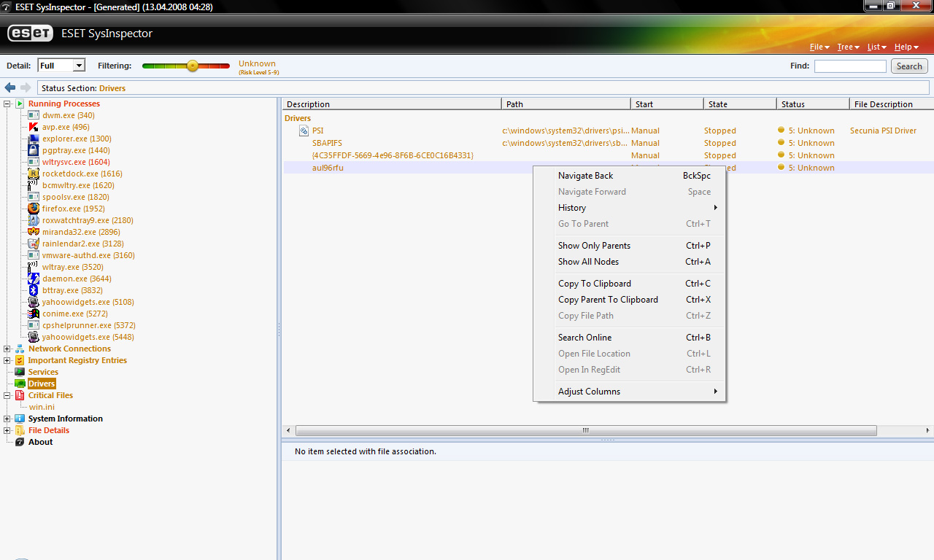Click the roxwatchtray9.exe icon
Viewport: 934px width, 560px height.
pos(34,220)
